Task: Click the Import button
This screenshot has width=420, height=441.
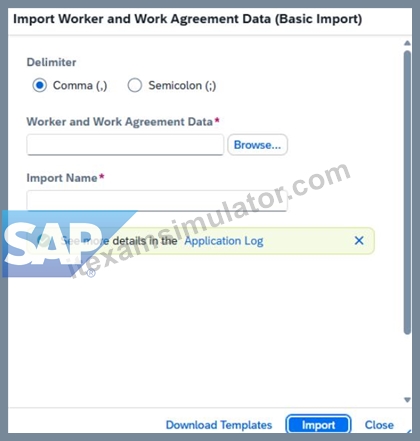Action: point(318,425)
